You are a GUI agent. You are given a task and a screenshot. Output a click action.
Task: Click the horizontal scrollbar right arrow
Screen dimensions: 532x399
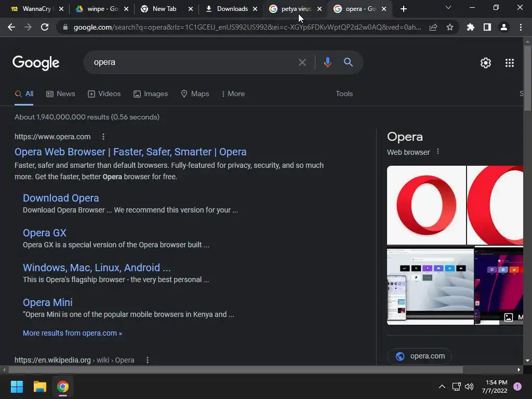click(x=519, y=369)
